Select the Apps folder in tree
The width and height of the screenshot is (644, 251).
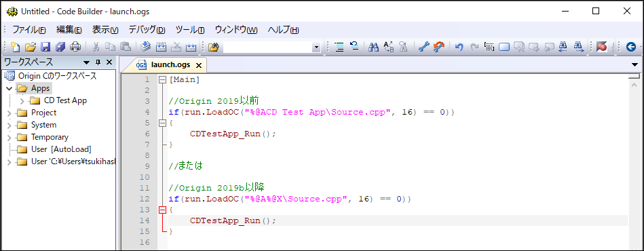point(40,88)
